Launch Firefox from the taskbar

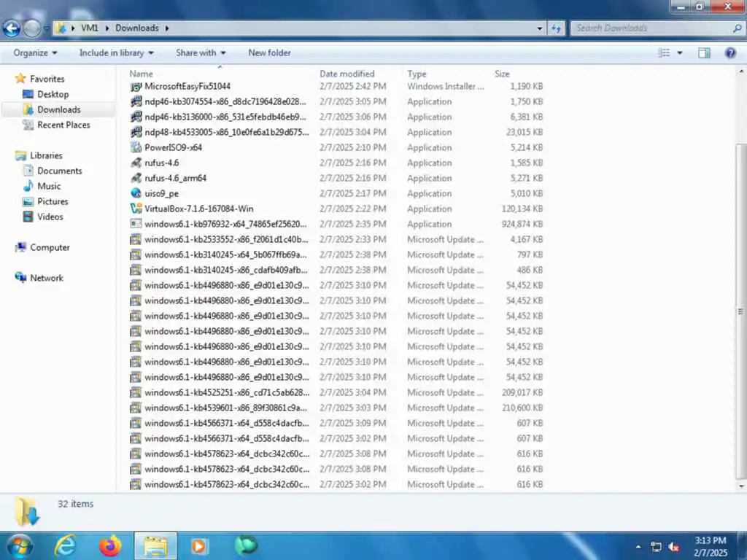[x=110, y=545]
